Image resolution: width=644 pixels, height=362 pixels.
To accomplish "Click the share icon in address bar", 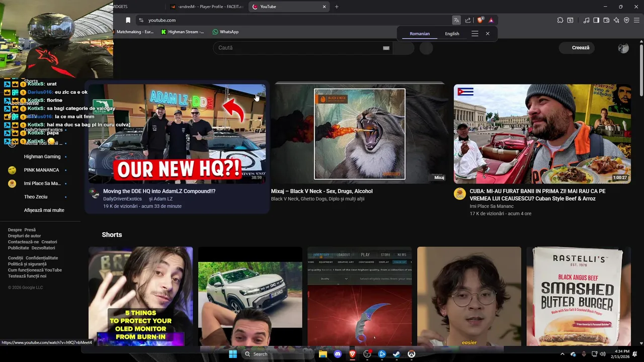I will click(x=468, y=20).
